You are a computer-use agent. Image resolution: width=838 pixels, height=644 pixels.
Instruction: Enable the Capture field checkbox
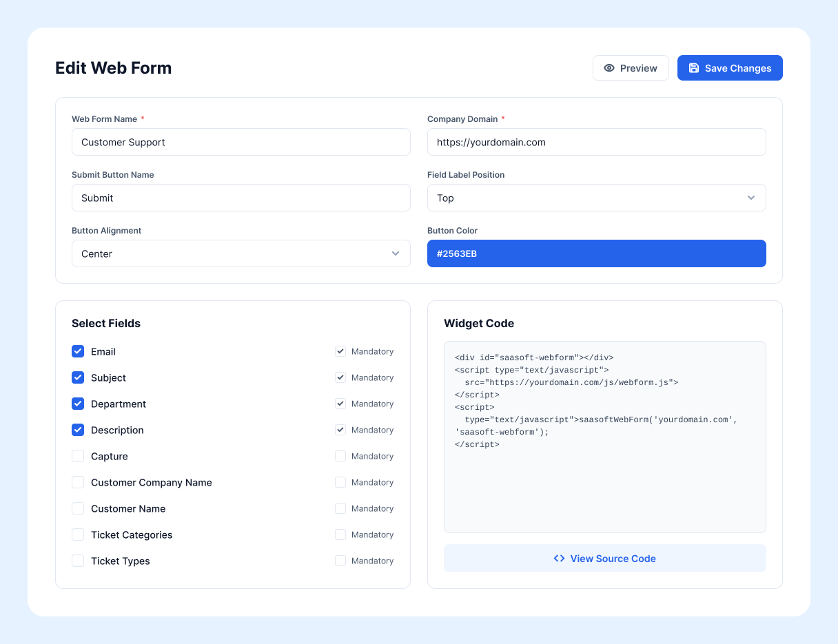[x=78, y=456]
